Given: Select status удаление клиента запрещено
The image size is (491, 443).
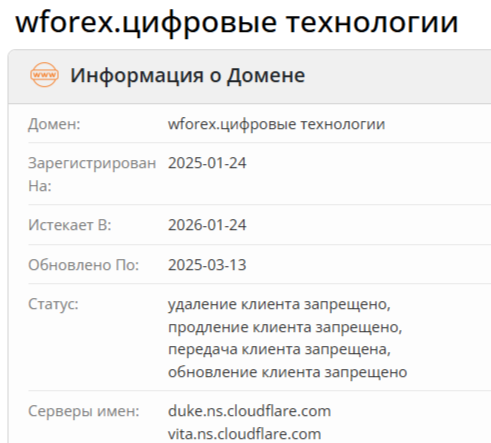Looking at the screenshot, I should [279, 304].
